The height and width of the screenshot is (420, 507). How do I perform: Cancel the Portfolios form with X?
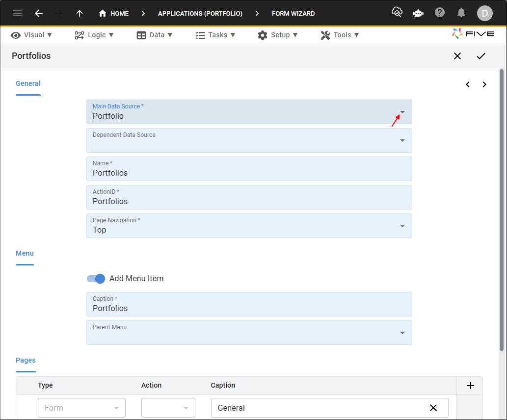pyautogui.click(x=457, y=56)
